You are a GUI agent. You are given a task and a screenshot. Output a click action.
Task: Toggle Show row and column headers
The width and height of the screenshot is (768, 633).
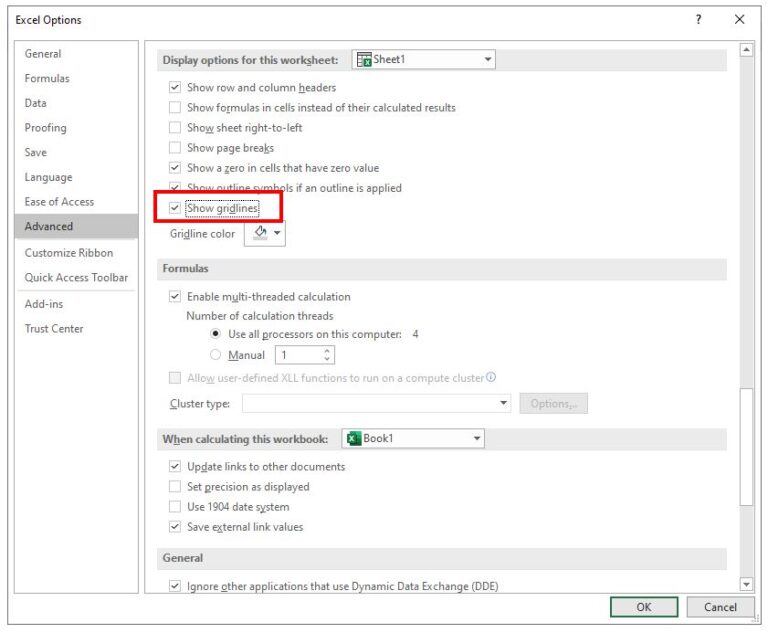click(x=175, y=87)
